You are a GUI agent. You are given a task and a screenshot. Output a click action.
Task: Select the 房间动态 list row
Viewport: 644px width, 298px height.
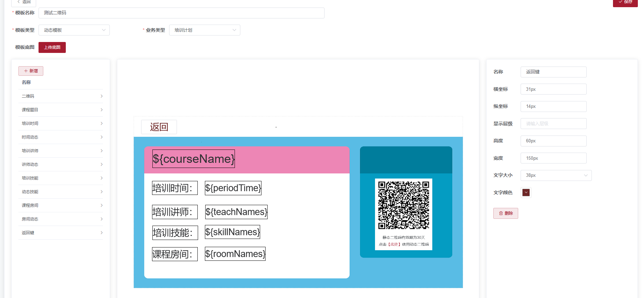click(x=61, y=219)
